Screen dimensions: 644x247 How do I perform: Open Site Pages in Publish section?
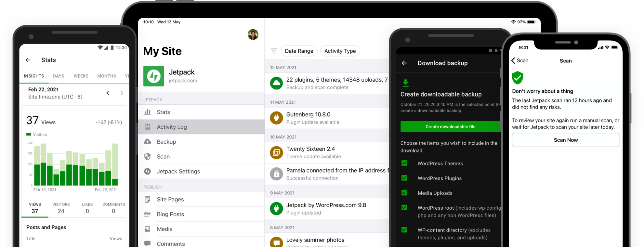coord(201,199)
